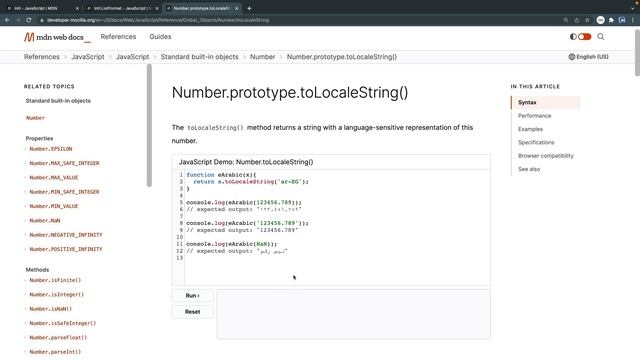Open Number.POSITIVE_INFINITY in sidebar

click(x=66, y=249)
